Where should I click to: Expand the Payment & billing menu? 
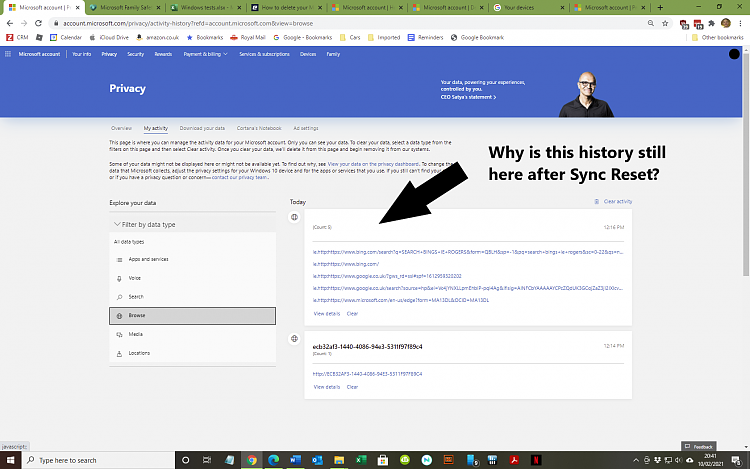tap(206, 54)
